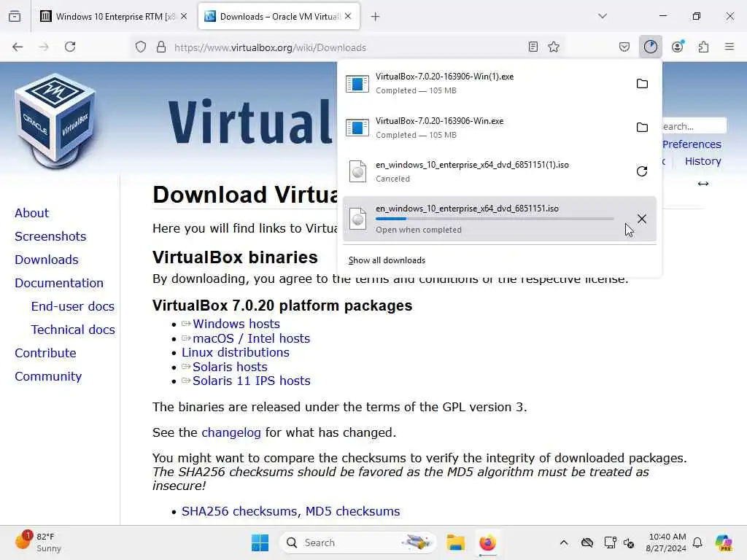Retry the canceled 6851151(1).iso download
The image size is (747, 560).
click(642, 171)
